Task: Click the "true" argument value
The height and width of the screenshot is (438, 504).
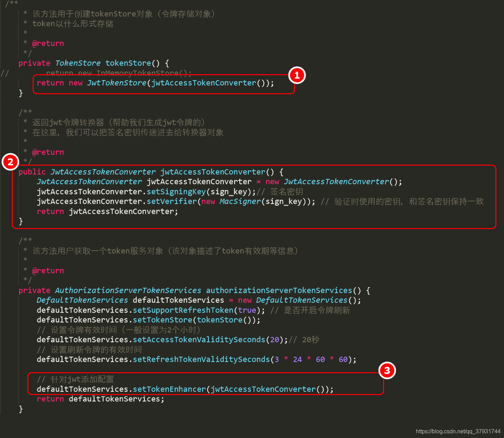Action: pyautogui.click(x=247, y=310)
